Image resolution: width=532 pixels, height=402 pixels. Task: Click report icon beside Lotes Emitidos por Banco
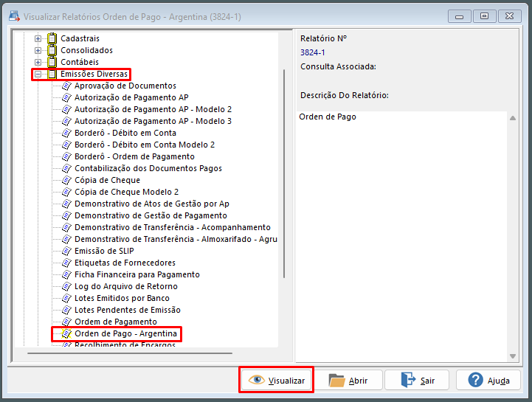click(x=67, y=298)
